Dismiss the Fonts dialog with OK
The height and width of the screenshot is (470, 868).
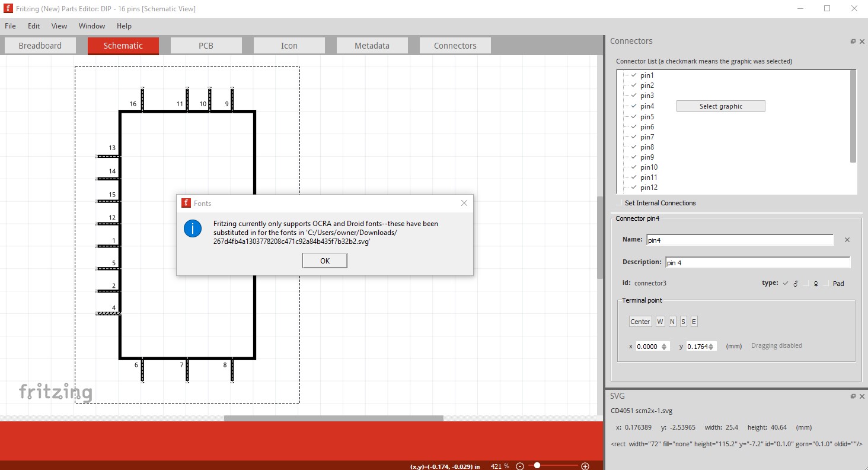(324, 260)
